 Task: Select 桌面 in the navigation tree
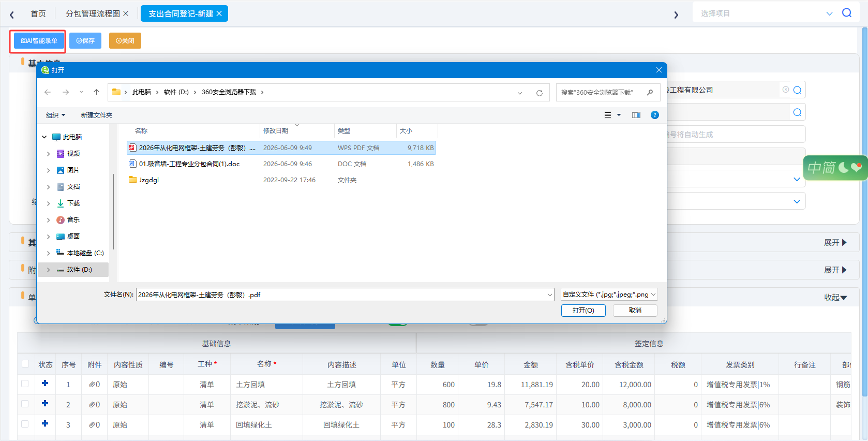(73, 237)
